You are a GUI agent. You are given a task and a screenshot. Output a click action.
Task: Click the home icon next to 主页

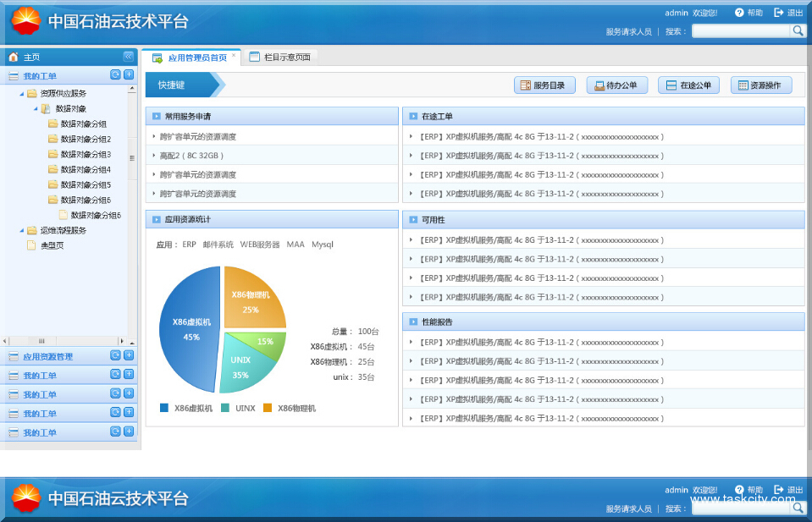[12, 56]
